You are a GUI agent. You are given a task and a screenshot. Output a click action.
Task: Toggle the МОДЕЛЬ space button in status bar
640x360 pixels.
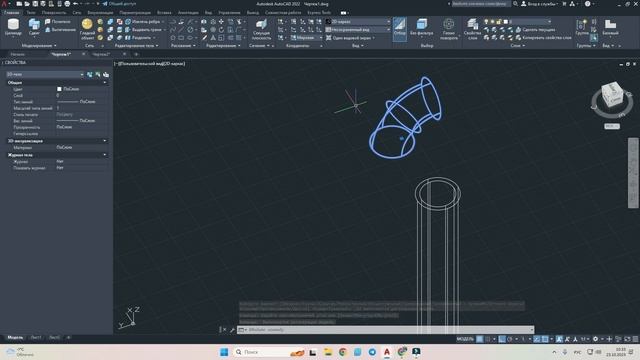[465, 339]
